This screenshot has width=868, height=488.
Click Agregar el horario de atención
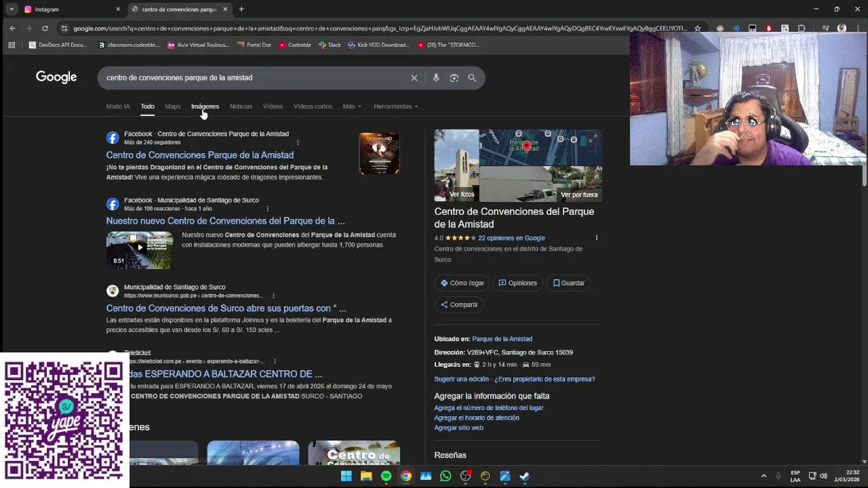click(477, 418)
